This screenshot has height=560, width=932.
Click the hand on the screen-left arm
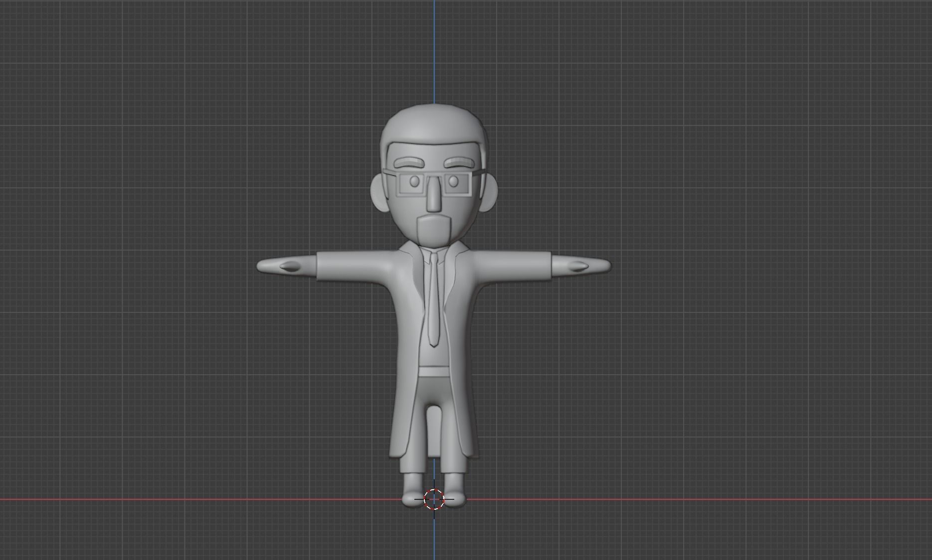point(286,266)
